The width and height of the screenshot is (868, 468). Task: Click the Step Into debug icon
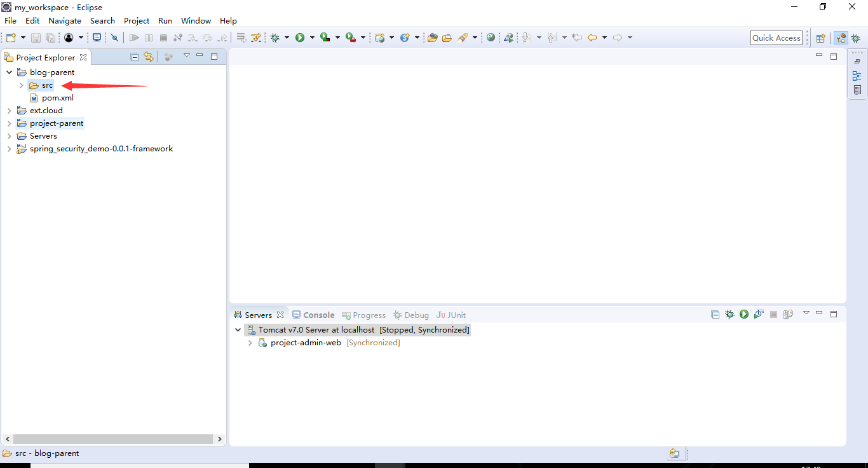(193, 38)
